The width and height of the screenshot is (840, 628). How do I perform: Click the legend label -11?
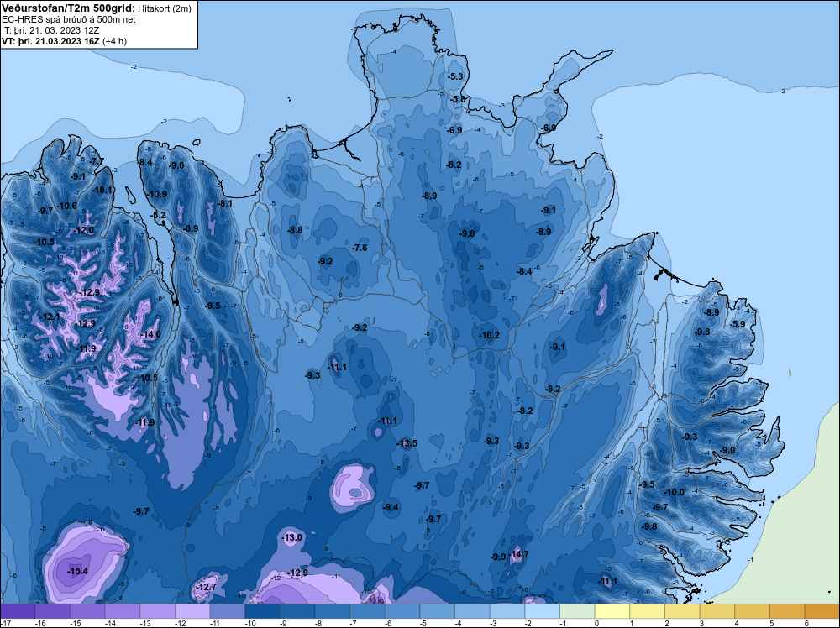[214, 624]
